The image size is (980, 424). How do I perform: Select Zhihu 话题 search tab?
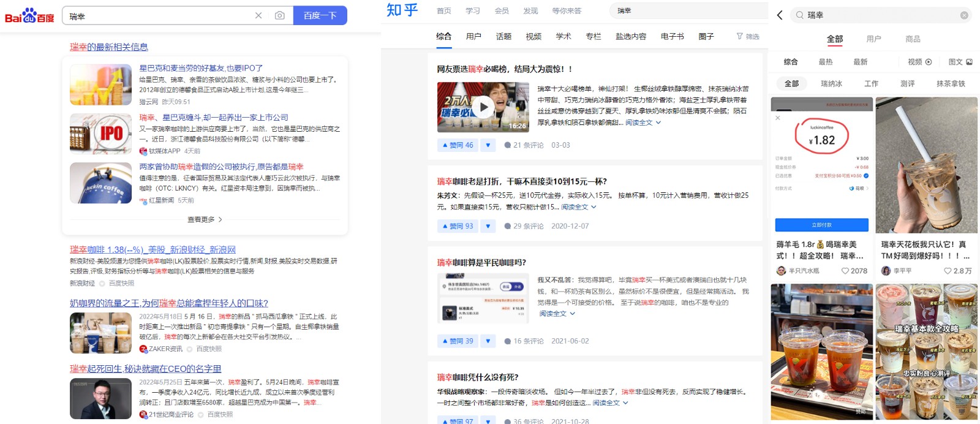pos(503,37)
